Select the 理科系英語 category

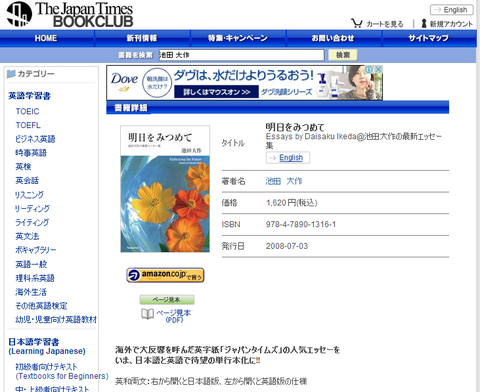[x=35, y=278]
